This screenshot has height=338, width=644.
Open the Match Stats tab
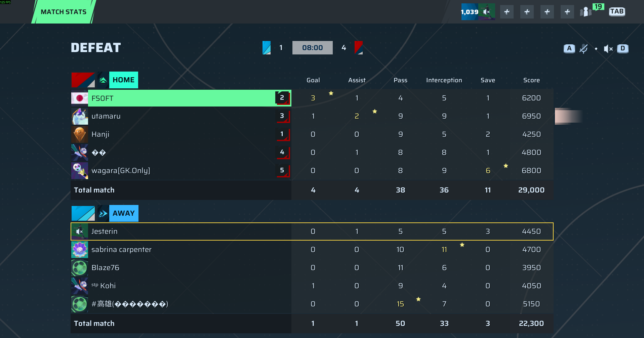64,12
